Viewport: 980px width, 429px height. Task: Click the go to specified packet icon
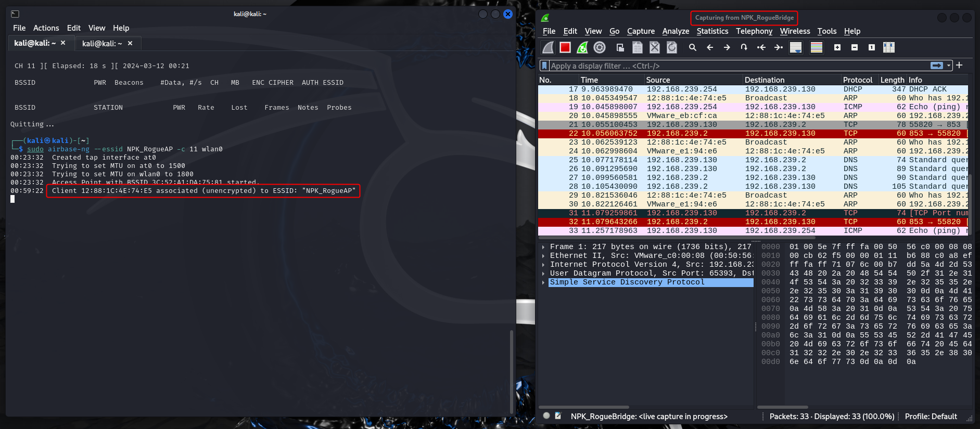[x=744, y=47]
